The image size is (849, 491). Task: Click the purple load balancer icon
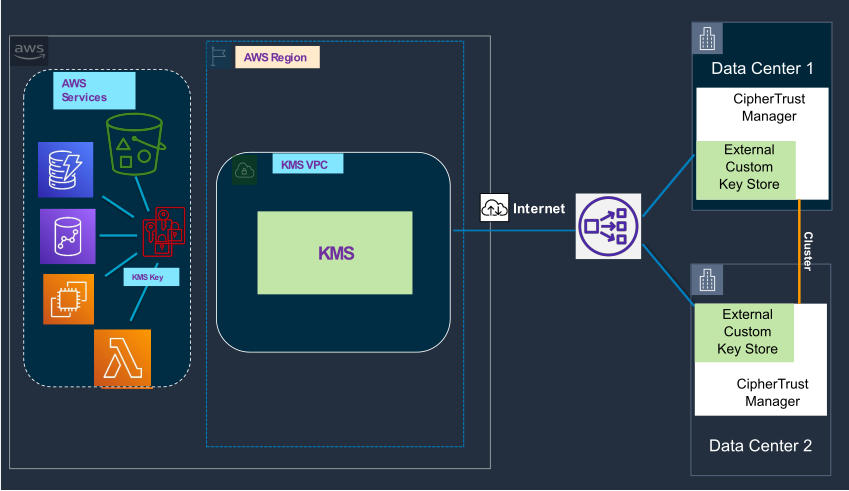[x=607, y=227]
